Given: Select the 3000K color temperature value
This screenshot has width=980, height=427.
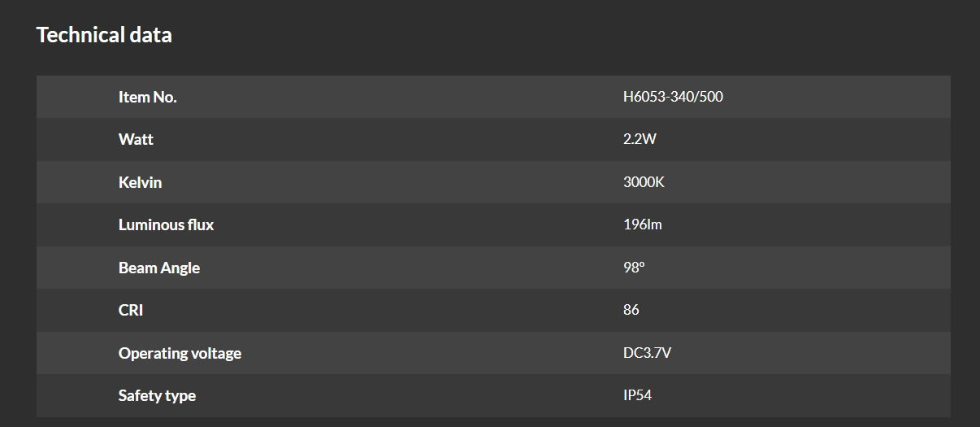Looking at the screenshot, I should (644, 182).
